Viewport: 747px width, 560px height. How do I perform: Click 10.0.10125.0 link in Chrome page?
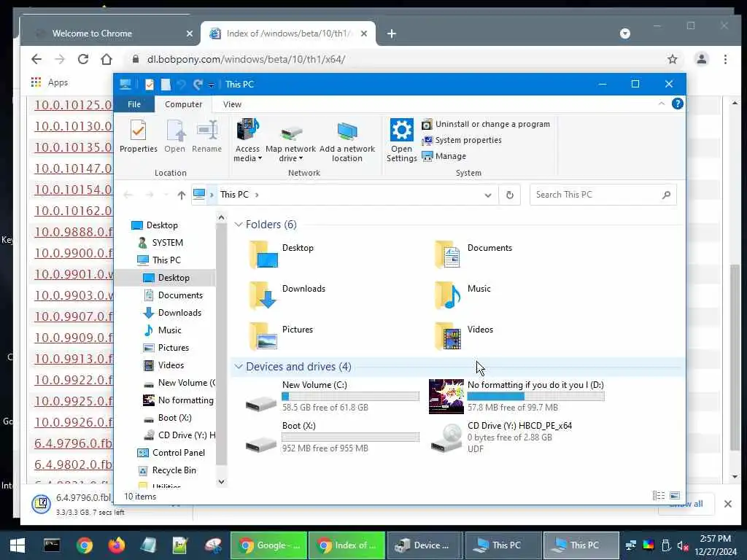pos(74,105)
